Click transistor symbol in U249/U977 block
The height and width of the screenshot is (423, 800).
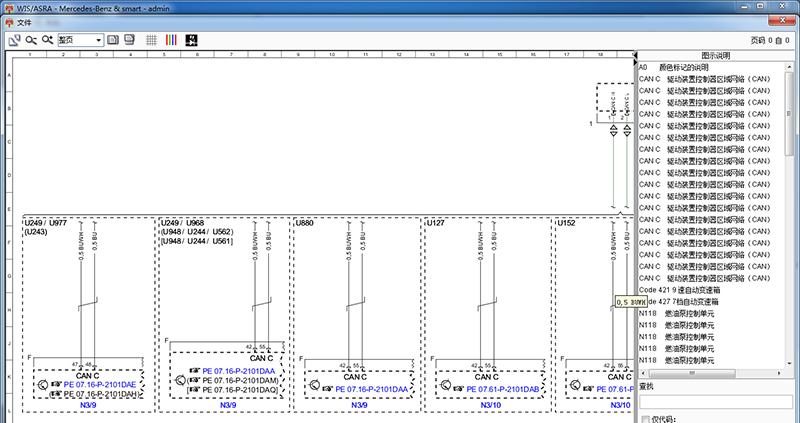coord(43,385)
